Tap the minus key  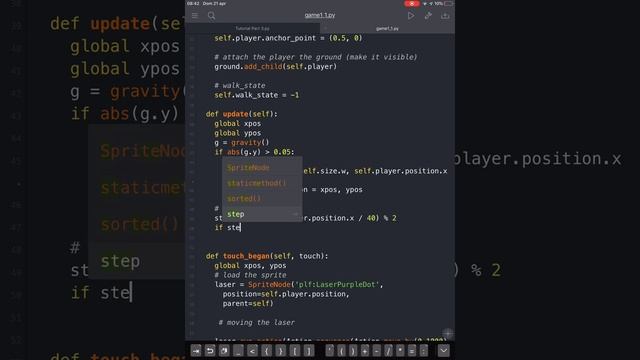click(377, 351)
